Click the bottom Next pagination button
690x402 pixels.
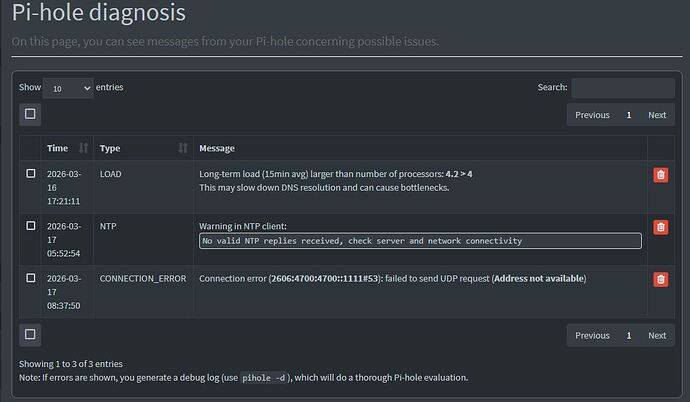pos(657,336)
